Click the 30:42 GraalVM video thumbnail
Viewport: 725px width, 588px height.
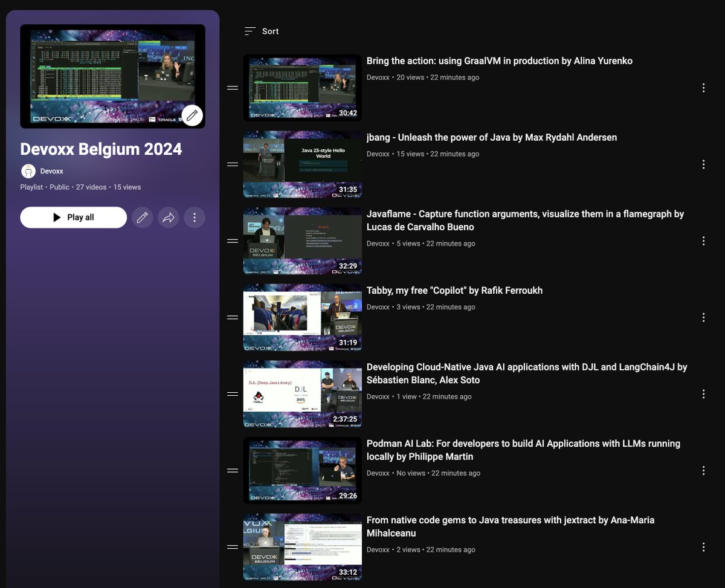pos(302,88)
